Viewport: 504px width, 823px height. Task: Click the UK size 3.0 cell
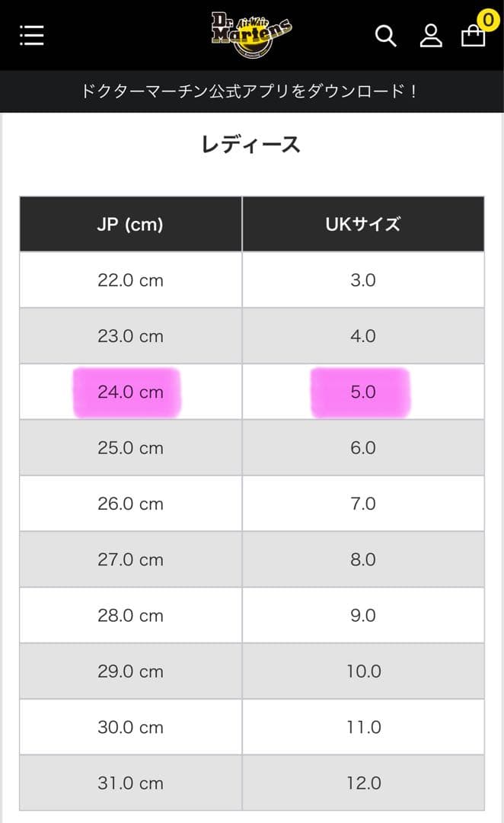click(x=363, y=280)
